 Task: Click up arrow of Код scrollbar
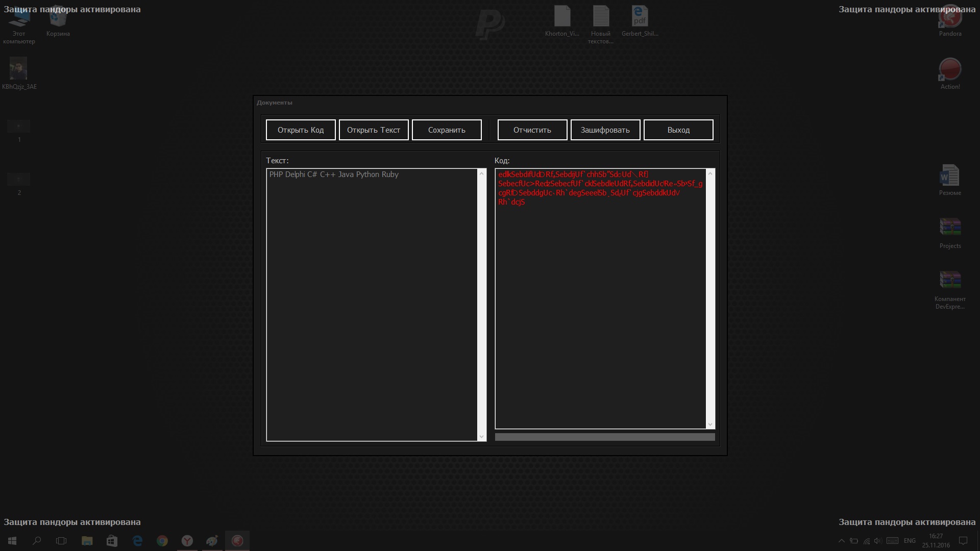click(710, 174)
